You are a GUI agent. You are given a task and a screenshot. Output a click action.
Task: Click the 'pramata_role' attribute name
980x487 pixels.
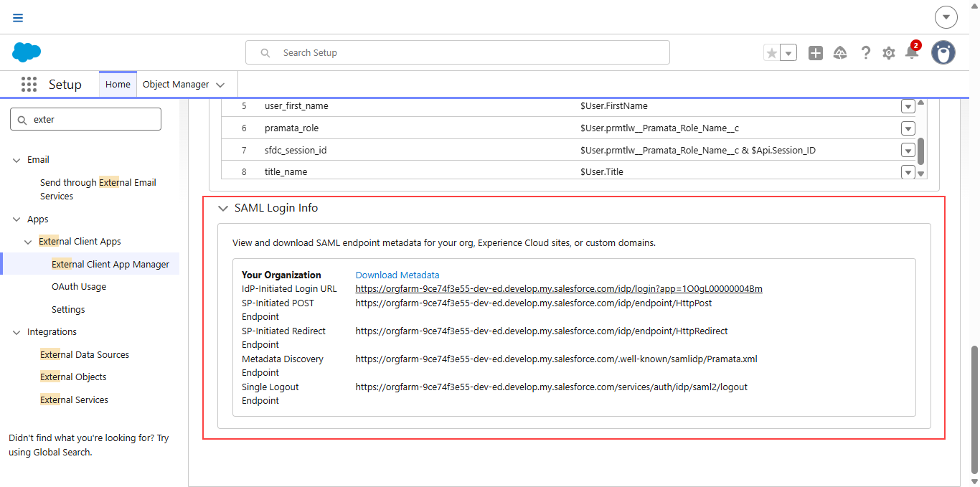point(291,128)
